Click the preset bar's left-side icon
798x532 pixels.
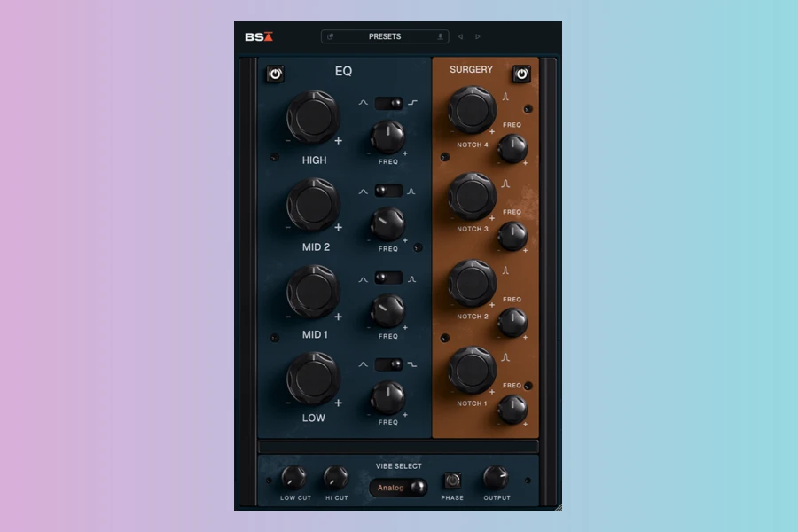[x=331, y=37]
